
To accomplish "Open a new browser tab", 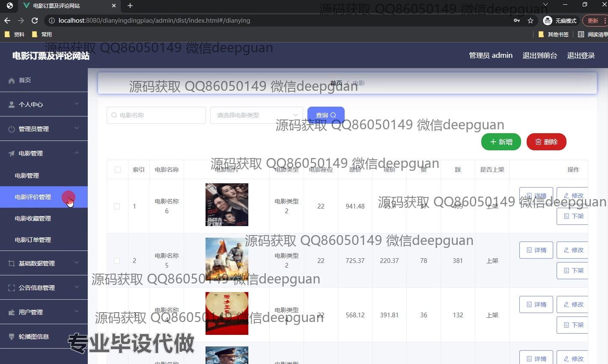I will pyautogui.click(x=130, y=6).
